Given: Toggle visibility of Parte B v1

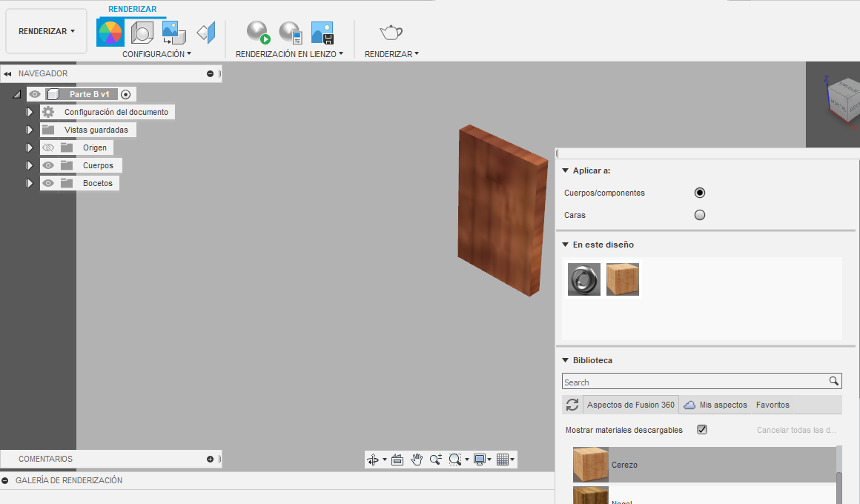Looking at the screenshot, I should pos(35,94).
